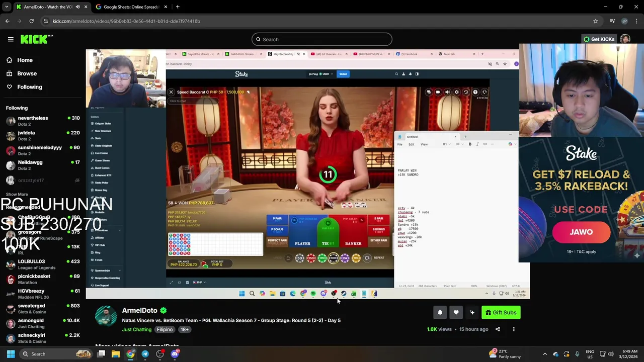Screen dimensions: 644x362
Task: Click the ENG US language indicator
Action: pyautogui.click(x=590, y=354)
